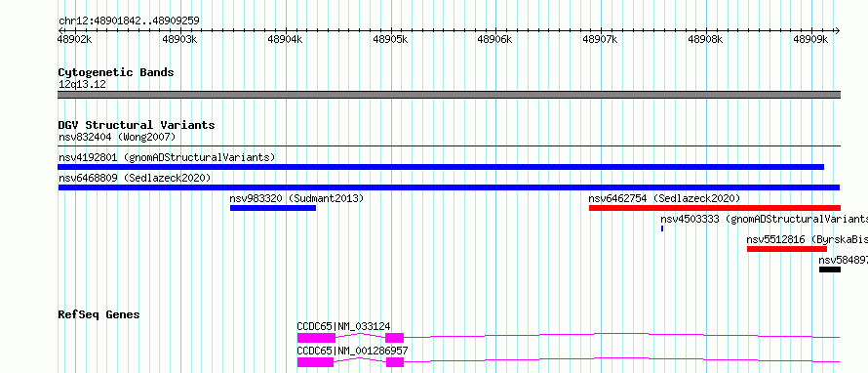This screenshot has height=373, width=868.
Task: Select the nsv4192801 blue variant bar
Action: click(441, 167)
